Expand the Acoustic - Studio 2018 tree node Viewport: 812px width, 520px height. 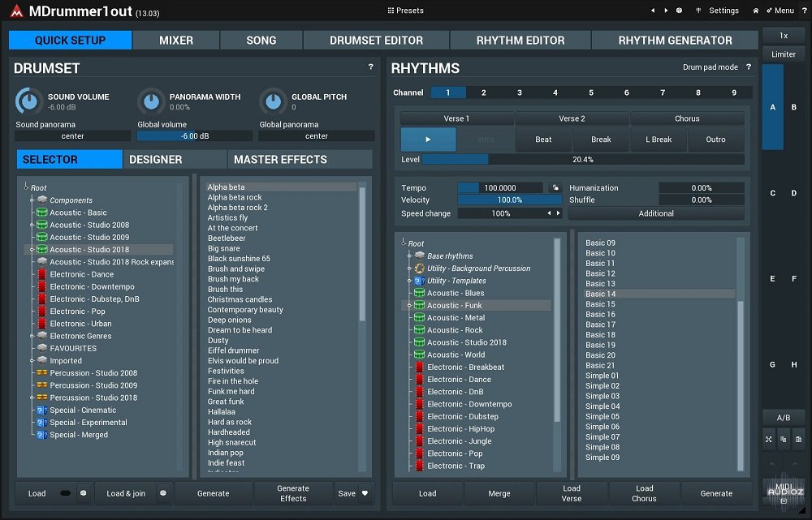[32, 249]
